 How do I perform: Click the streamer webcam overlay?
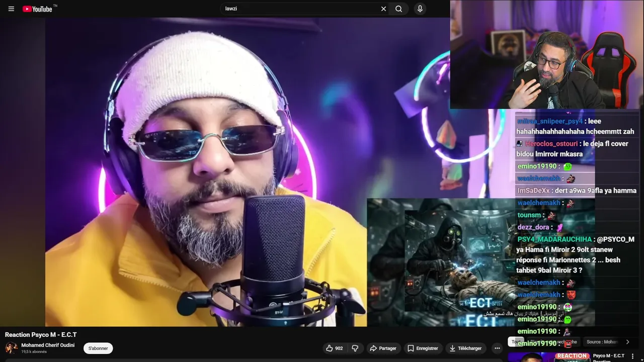click(x=547, y=54)
